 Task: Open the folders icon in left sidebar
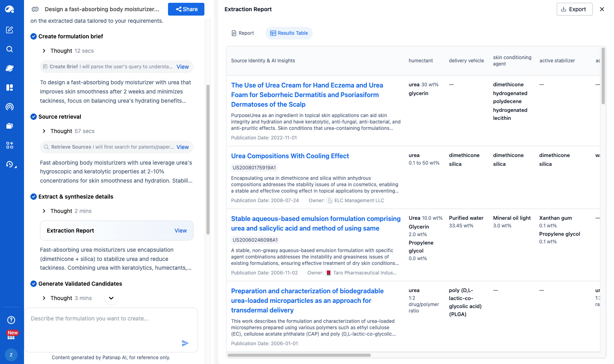click(x=10, y=126)
